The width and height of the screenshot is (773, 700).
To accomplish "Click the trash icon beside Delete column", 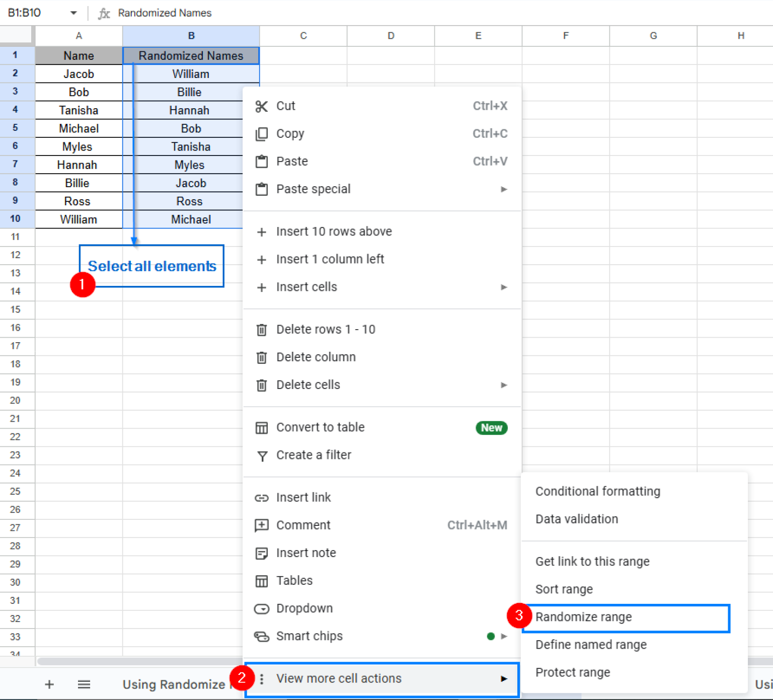I will 262,357.
